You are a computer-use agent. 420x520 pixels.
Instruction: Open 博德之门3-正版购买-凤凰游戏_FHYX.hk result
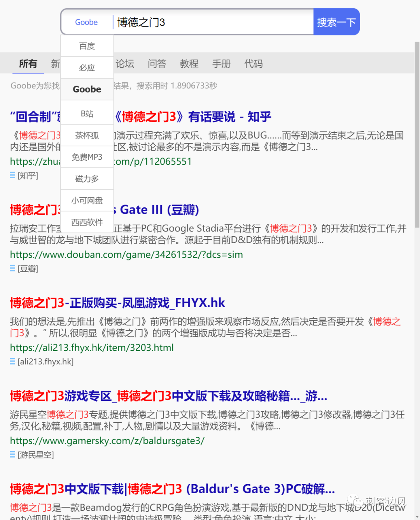pos(117,303)
